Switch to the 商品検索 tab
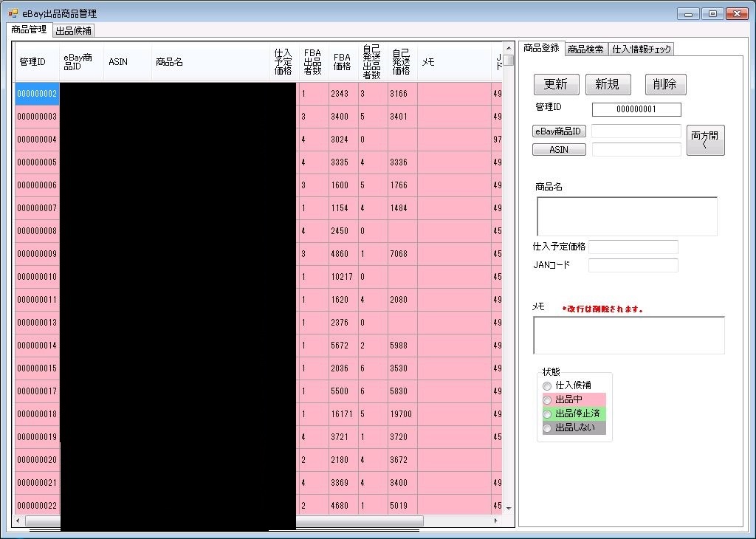The image size is (756, 539). (x=585, y=49)
